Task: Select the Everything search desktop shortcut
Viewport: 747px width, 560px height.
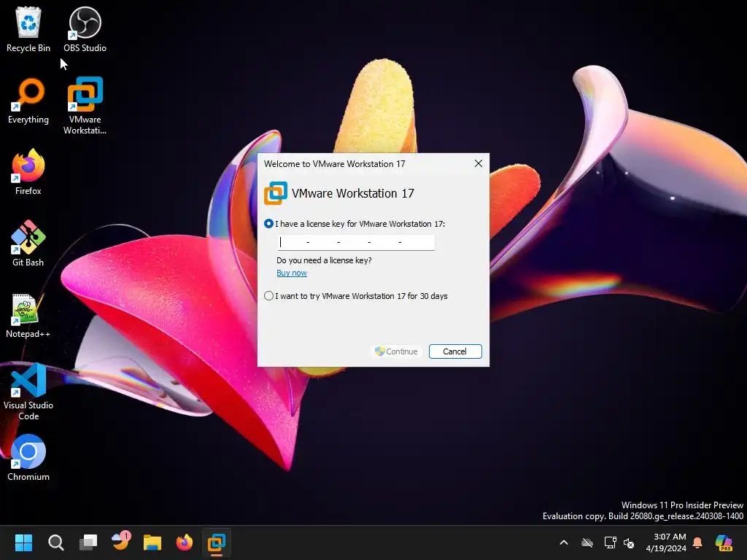Action: point(28,101)
